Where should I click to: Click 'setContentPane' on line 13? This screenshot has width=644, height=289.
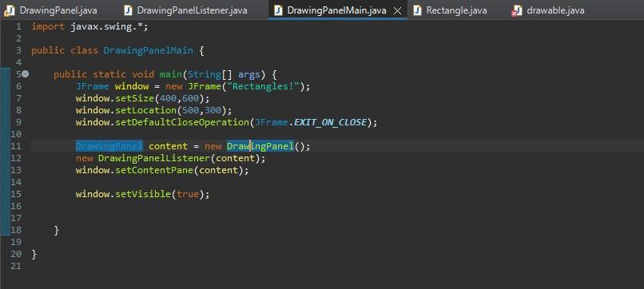click(x=154, y=170)
